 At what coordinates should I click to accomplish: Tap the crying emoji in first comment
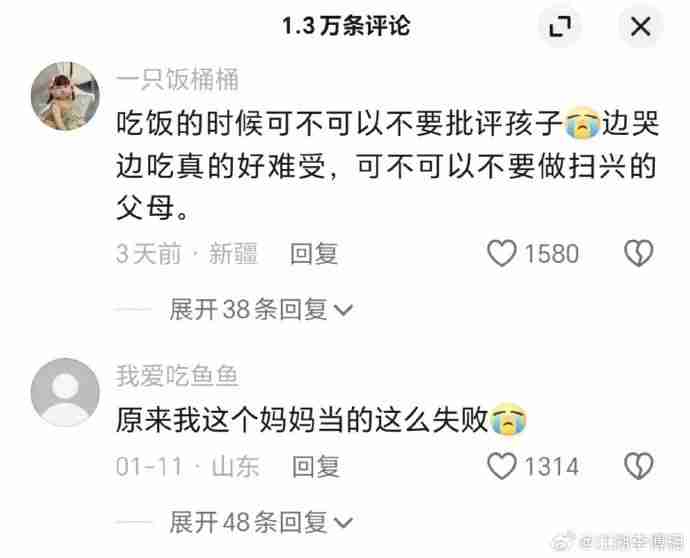[x=582, y=123]
